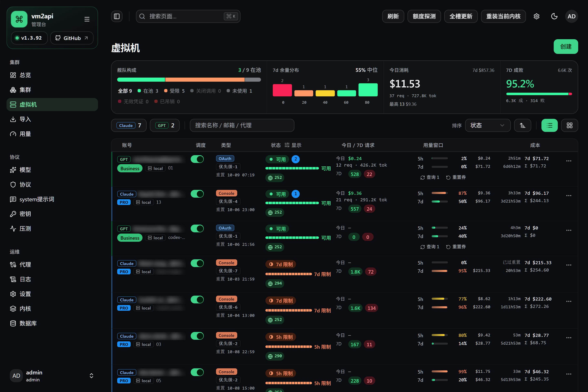This screenshot has height=392, width=588.
Task: Open 数据库 in sidebar
Action: click(x=52, y=323)
